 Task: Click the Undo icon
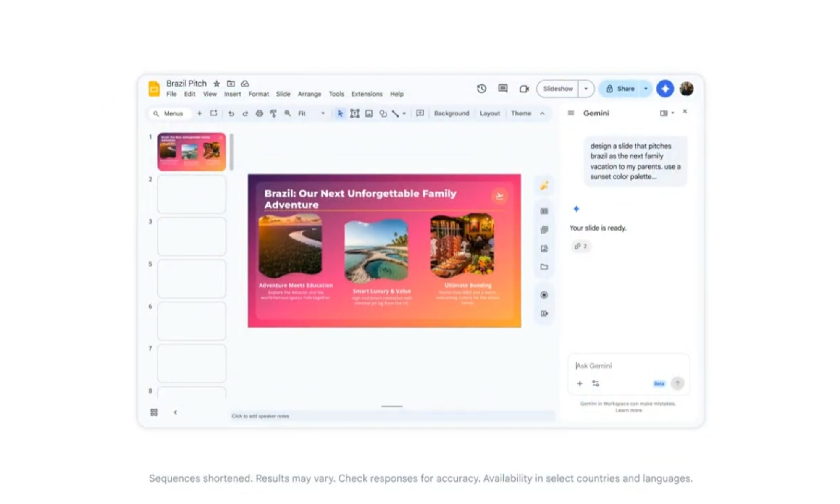(231, 113)
